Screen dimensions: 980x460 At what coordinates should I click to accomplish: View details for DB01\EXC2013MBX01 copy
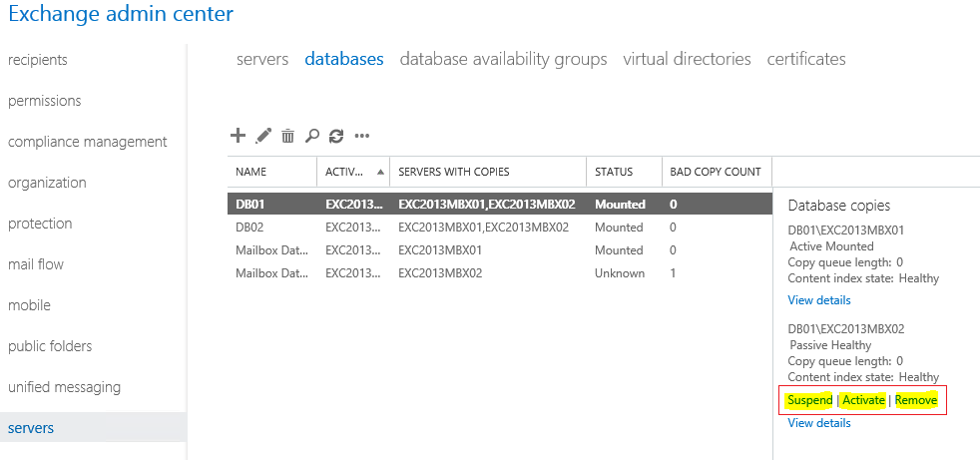click(819, 300)
